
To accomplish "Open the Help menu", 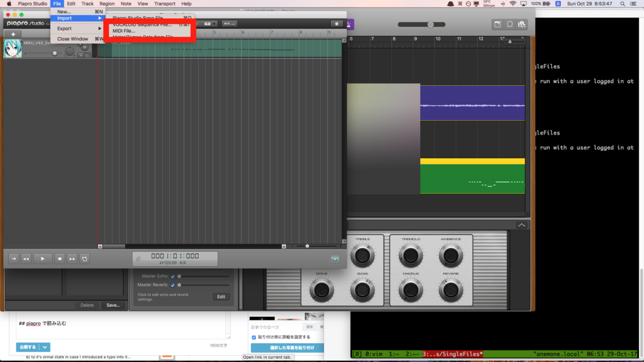I will (x=186, y=4).
